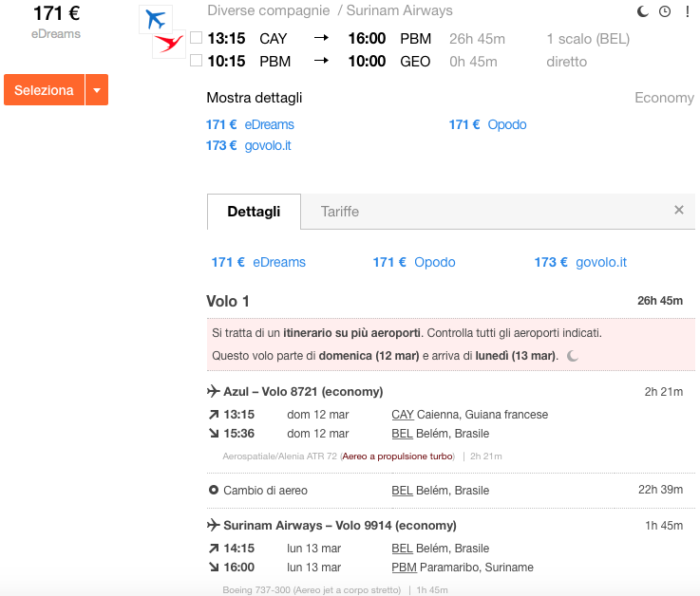Close the details panel with X
The image size is (700, 596).
click(679, 210)
